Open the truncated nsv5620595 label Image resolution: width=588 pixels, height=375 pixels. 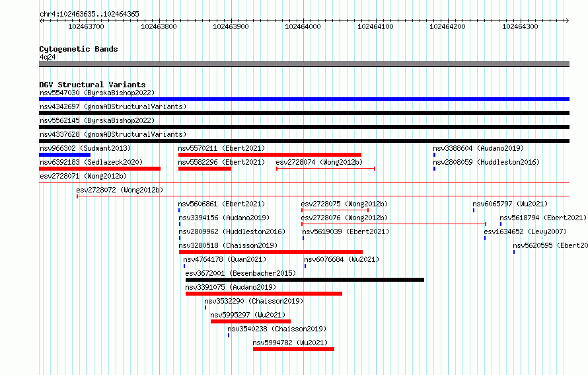pyautogui.click(x=550, y=245)
